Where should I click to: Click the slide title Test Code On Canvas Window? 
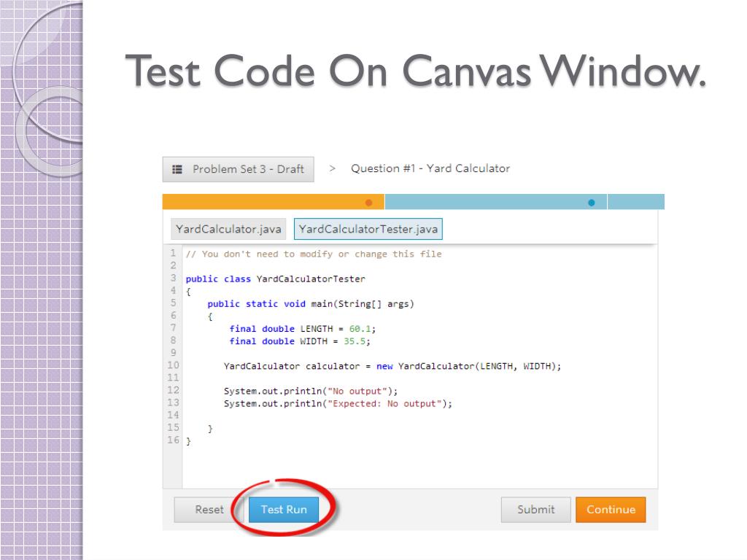click(x=415, y=71)
